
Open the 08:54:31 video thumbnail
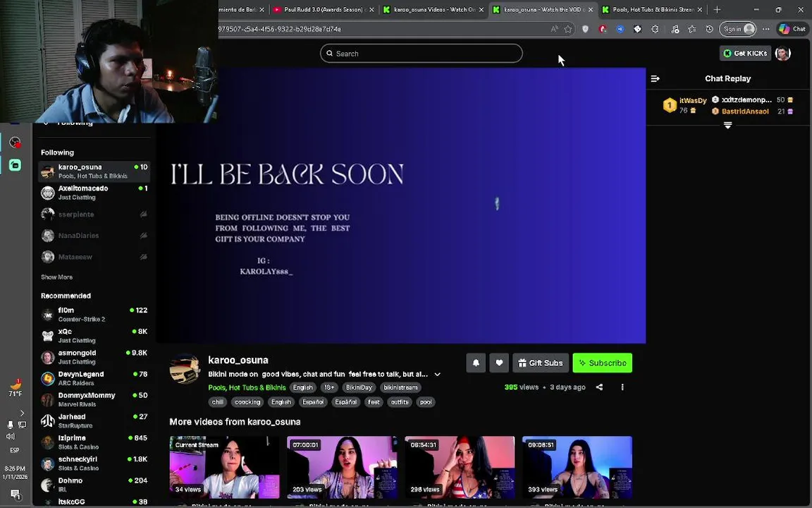tap(460, 467)
